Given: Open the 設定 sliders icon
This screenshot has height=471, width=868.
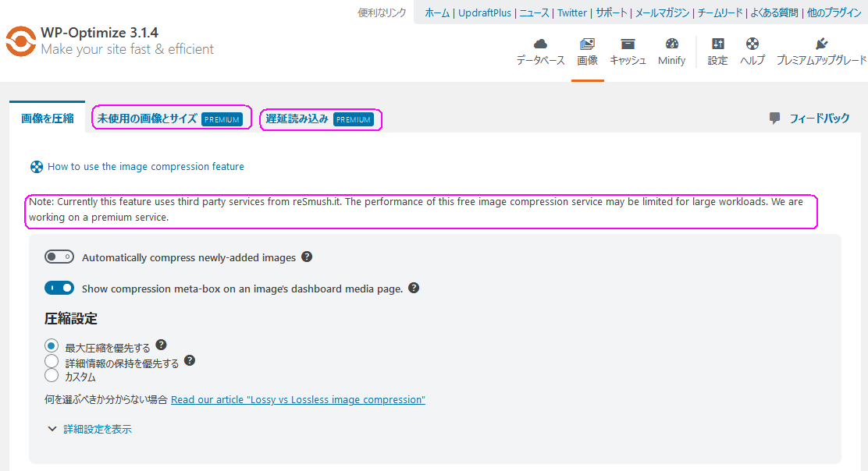Looking at the screenshot, I should [x=717, y=44].
